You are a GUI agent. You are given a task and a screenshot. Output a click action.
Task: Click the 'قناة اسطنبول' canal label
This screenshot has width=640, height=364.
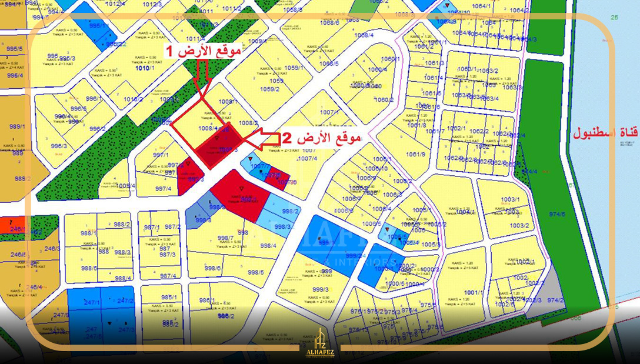(x=605, y=133)
